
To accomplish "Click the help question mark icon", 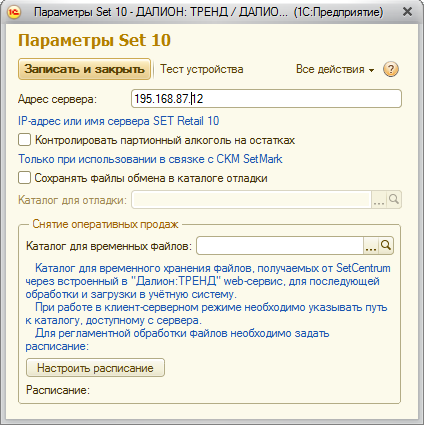I will coord(391,69).
